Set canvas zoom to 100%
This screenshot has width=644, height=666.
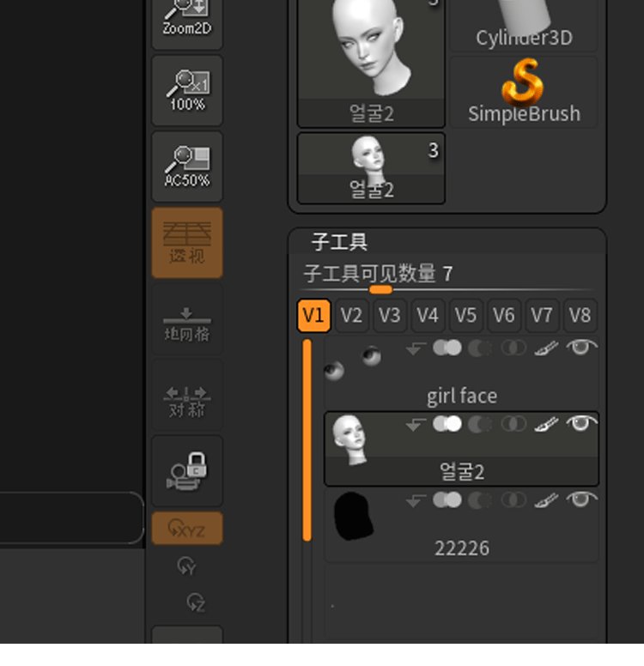187,91
